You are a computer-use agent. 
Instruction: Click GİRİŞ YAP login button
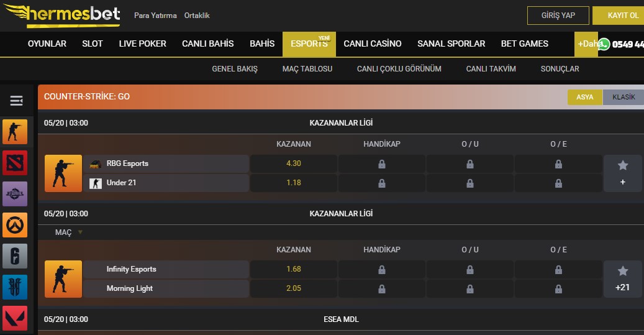coord(558,16)
